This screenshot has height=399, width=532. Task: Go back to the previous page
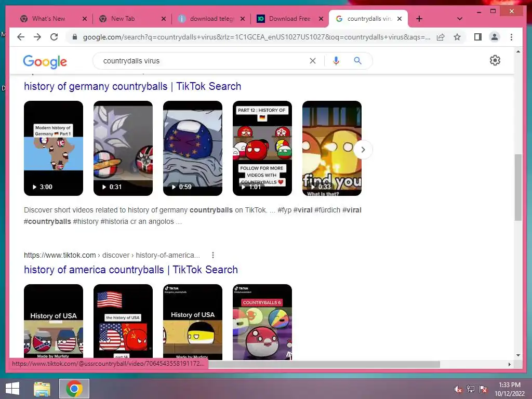coord(21,37)
